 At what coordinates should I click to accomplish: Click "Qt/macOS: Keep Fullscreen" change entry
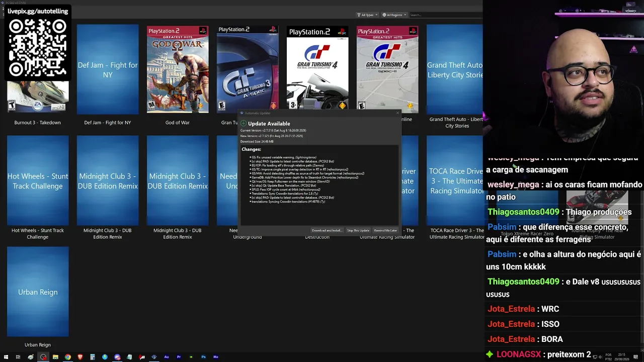[x=290, y=182]
